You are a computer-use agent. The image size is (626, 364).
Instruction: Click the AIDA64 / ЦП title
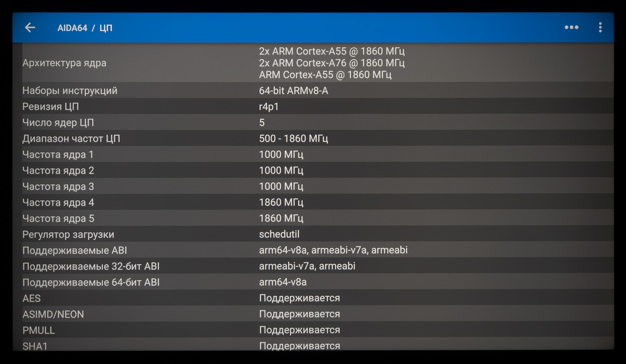point(85,28)
